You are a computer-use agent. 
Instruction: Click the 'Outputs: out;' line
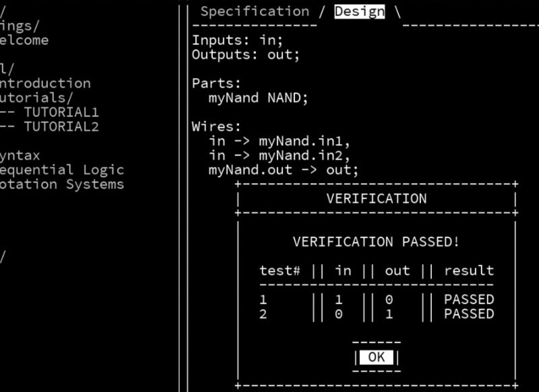pos(246,55)
